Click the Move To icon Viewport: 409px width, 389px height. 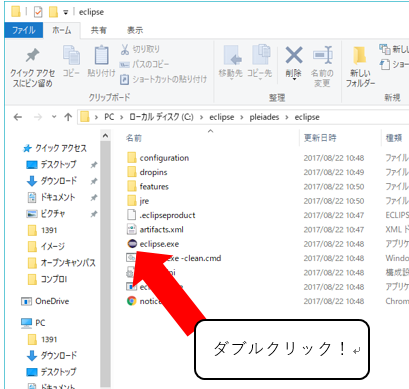click(x=232, y=55)
